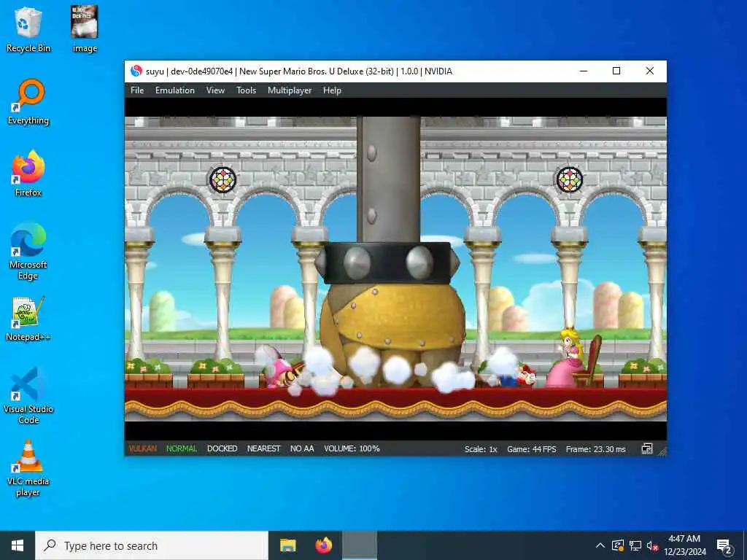This screenshot has height=560, width=747.
Task: Open the network tray icon
Action: click(x=635, y=545)
